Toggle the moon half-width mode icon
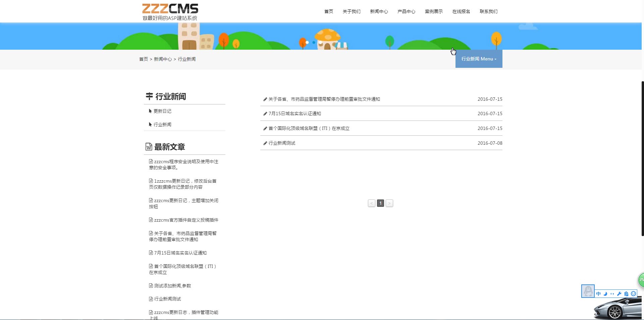The image size is (644, 320). point(605,294)
